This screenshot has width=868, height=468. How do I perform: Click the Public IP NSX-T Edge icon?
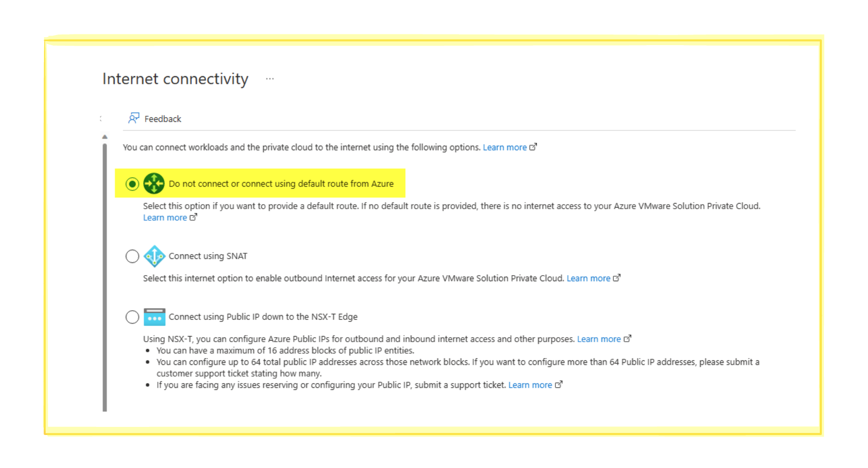click(x=154, y=317)
